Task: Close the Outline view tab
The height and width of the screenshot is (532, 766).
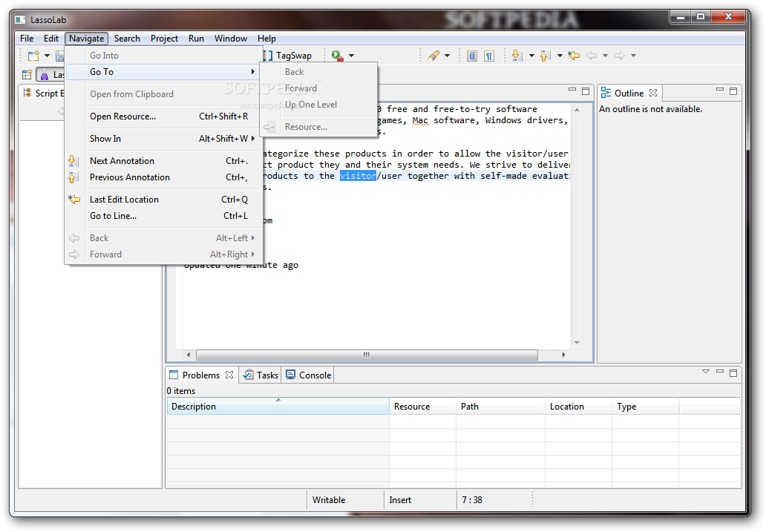Action: [653, 93]
